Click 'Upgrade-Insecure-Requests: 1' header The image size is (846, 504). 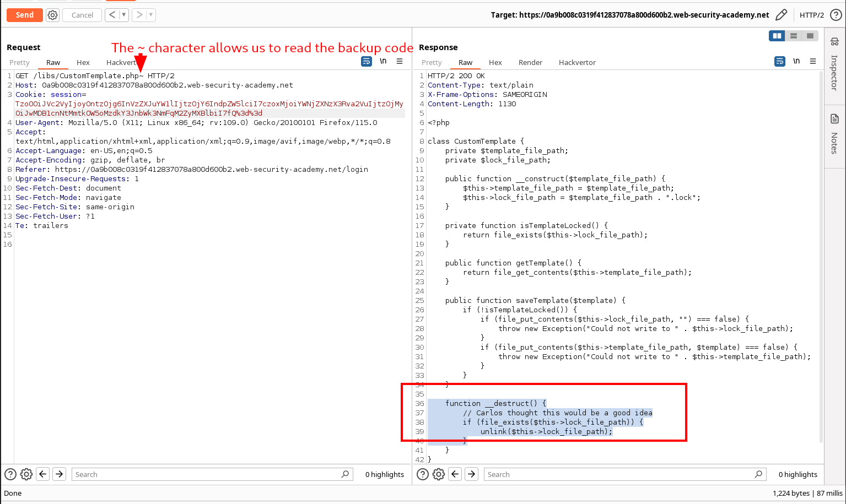[77, 179]
